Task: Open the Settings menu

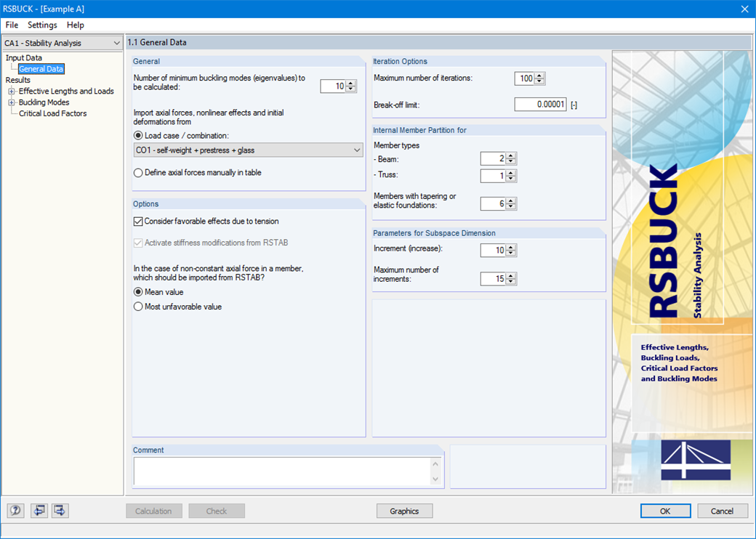Action: [x=42, y=25]
